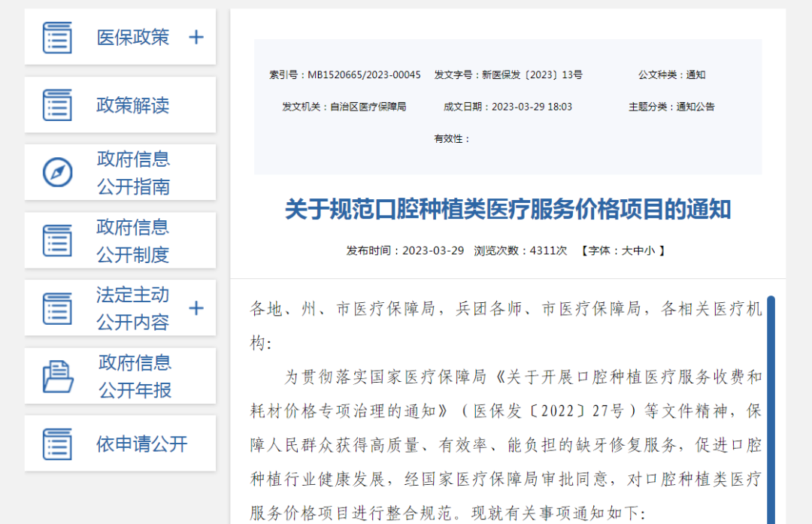The width and height of the screenshot is (812, 524).
Task: Click the list icon beside 法定主动公开内容
Action: coord(57,308)
